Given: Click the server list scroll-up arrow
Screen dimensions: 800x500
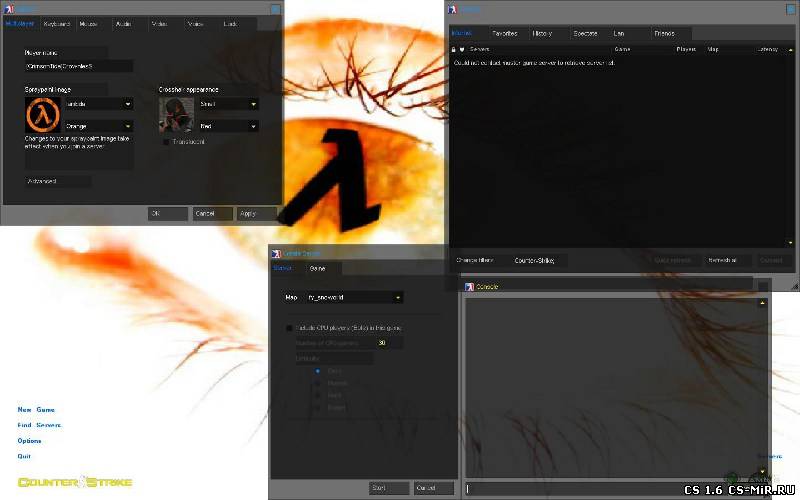Looking at the screenshot, I should click(x=791, y=49).
